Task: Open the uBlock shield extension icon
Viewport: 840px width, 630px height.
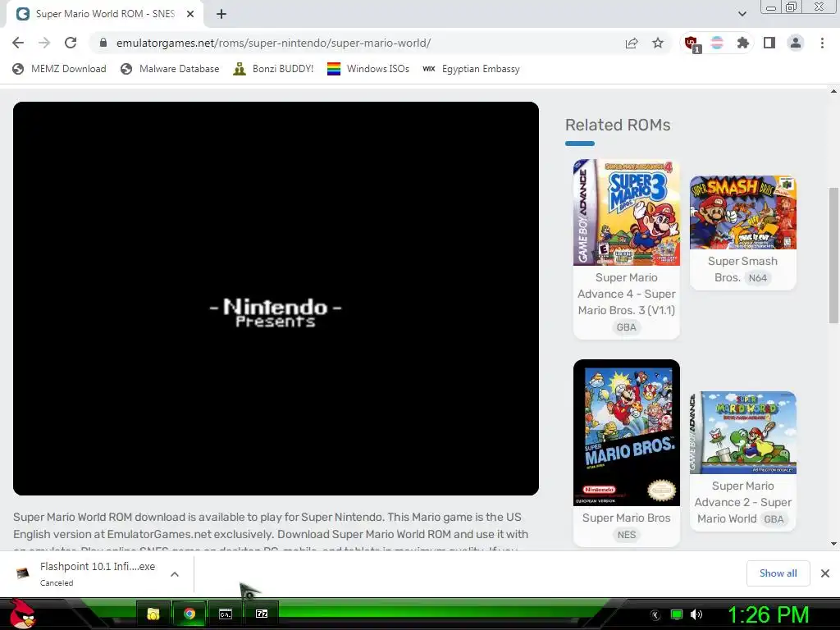Action: 692,43
